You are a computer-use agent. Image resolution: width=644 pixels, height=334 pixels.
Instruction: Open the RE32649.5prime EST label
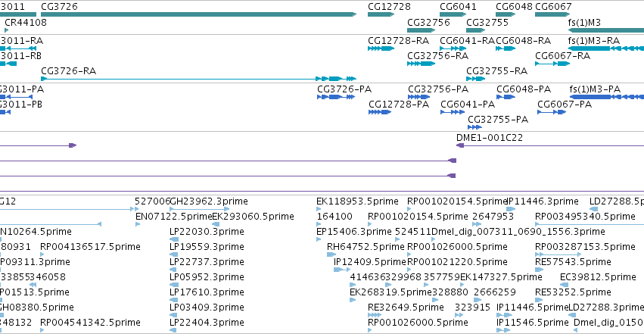click(406, 307)
